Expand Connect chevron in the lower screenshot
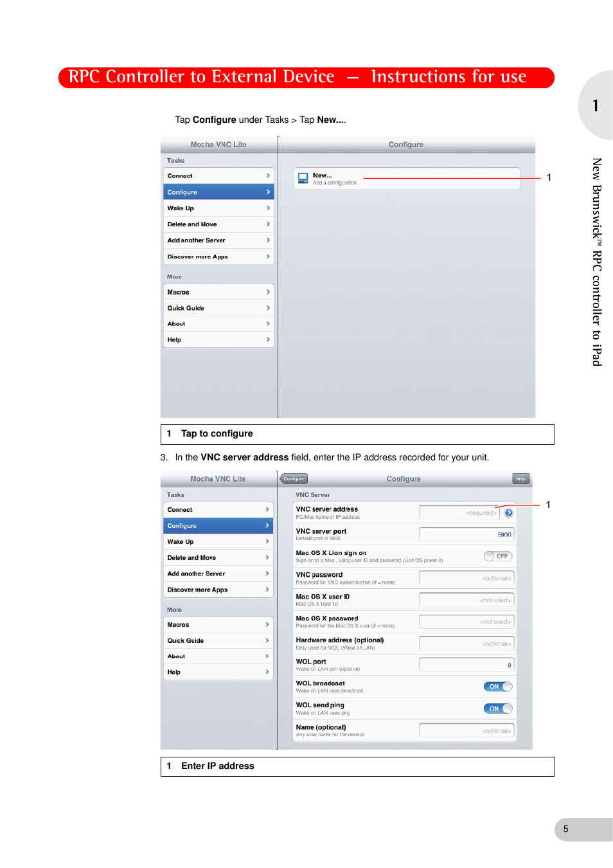 [x=267, y=509]
